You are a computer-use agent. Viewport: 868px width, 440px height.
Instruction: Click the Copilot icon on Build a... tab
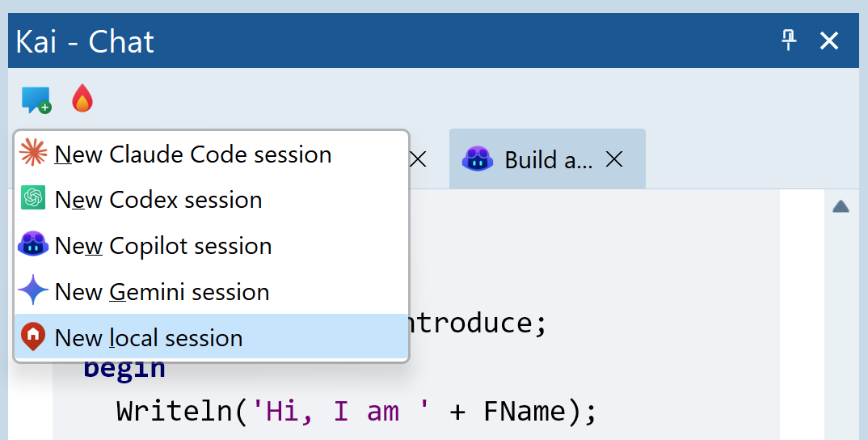(477, 159)
